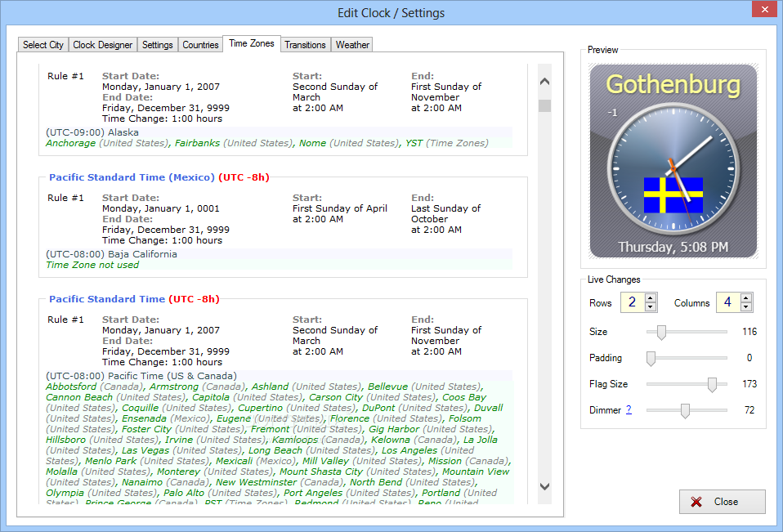Click the Los Angeles city link
This screenshot has height=532, width=783.
(x=409, y=450)
